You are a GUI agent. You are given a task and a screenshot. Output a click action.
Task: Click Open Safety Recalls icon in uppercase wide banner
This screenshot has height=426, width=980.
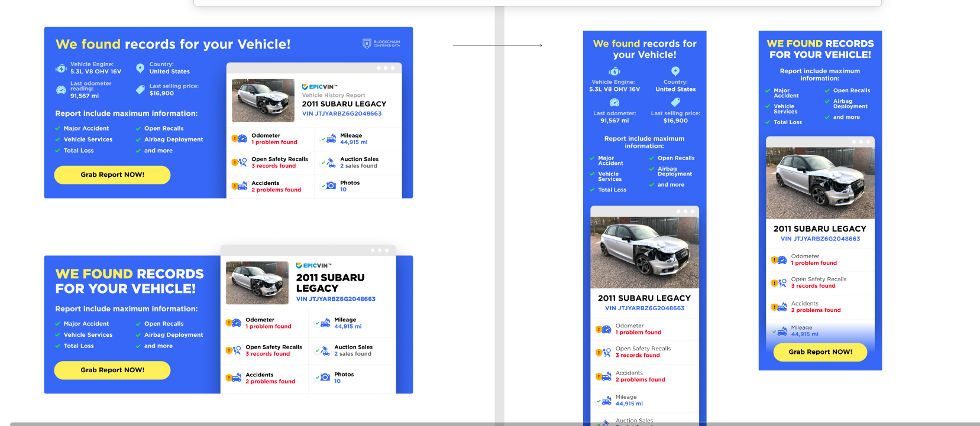pyautogui.click(x=233, y=350)
